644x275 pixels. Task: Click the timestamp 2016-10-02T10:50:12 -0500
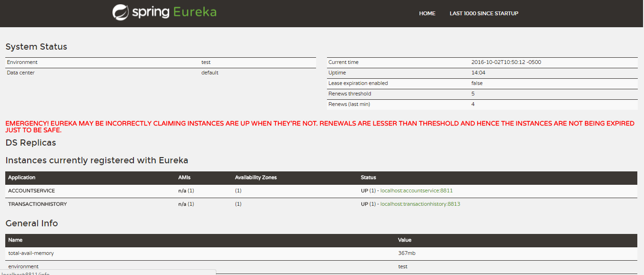(x=506, y=62)
